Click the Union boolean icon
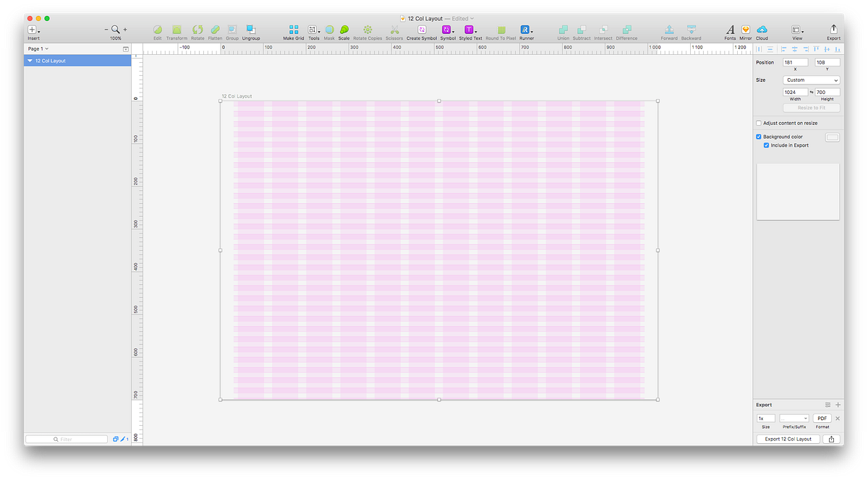The height and width of the screenshot is (480, 868). click(563, 30)
